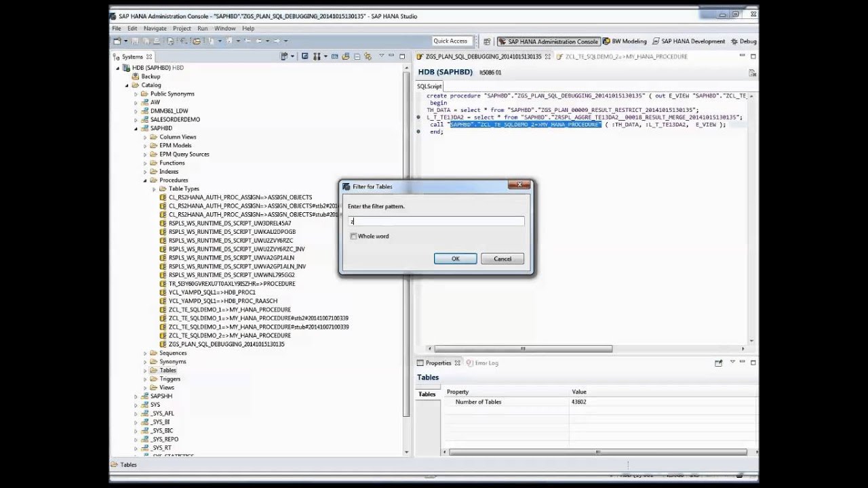Maximize the Systems view panel
868x488 pixels.
tap(402, 57)
